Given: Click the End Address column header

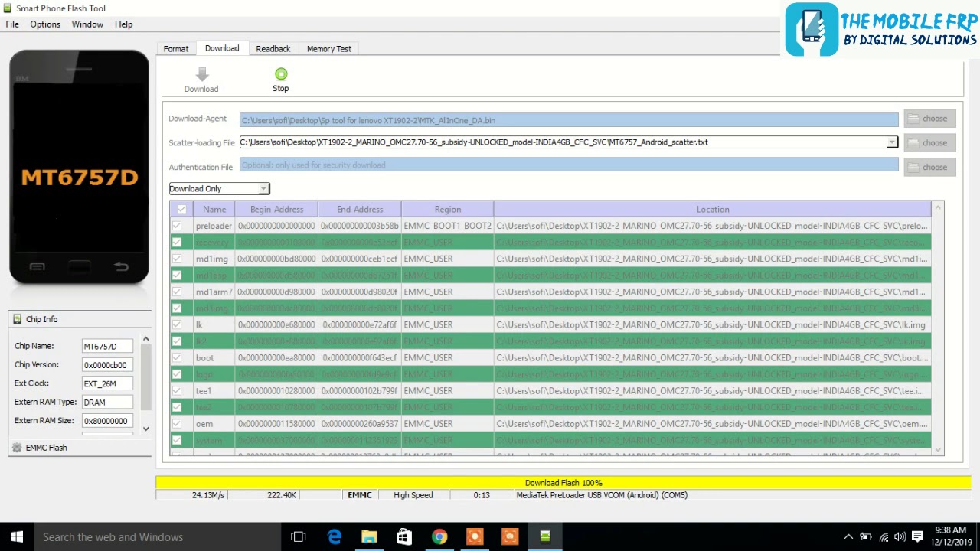Looking at the screenshot, I should point(360,209).
